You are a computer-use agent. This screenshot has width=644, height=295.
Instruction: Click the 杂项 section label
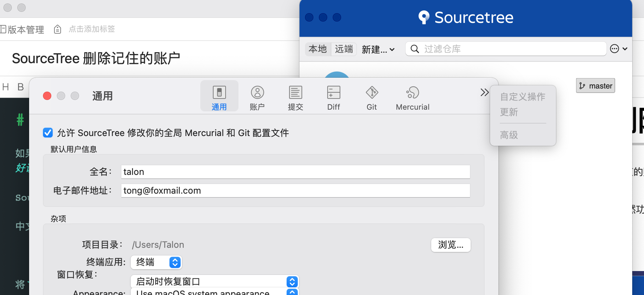58,219
